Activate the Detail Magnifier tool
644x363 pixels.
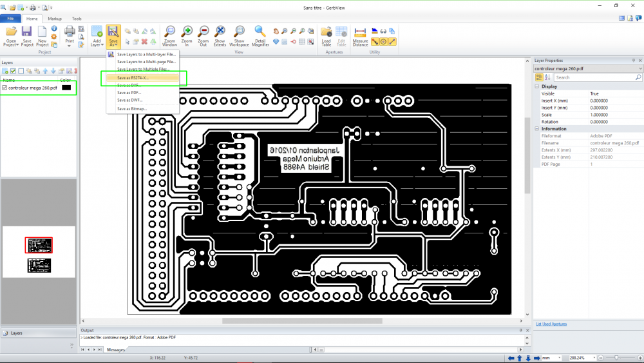[260, 35]
